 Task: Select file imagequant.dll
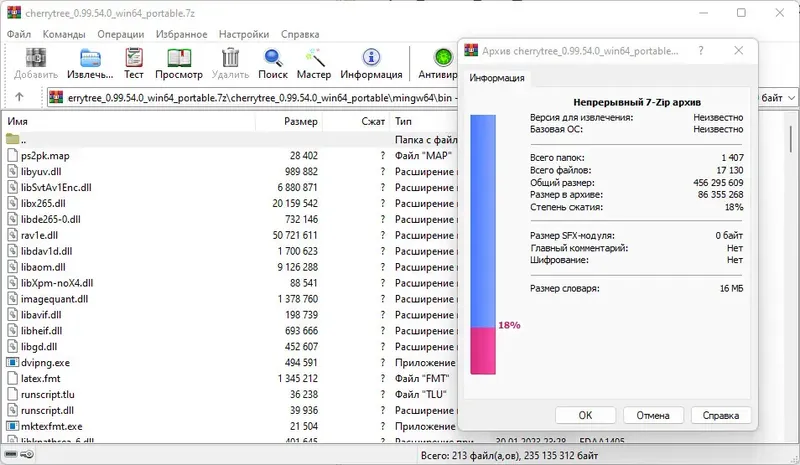54,299
